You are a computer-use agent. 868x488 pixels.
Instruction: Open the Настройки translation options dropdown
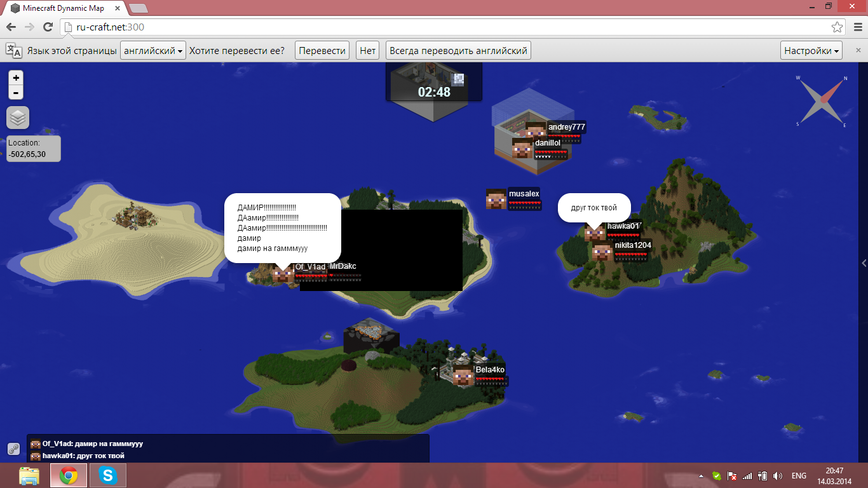[x=811, y=51]
